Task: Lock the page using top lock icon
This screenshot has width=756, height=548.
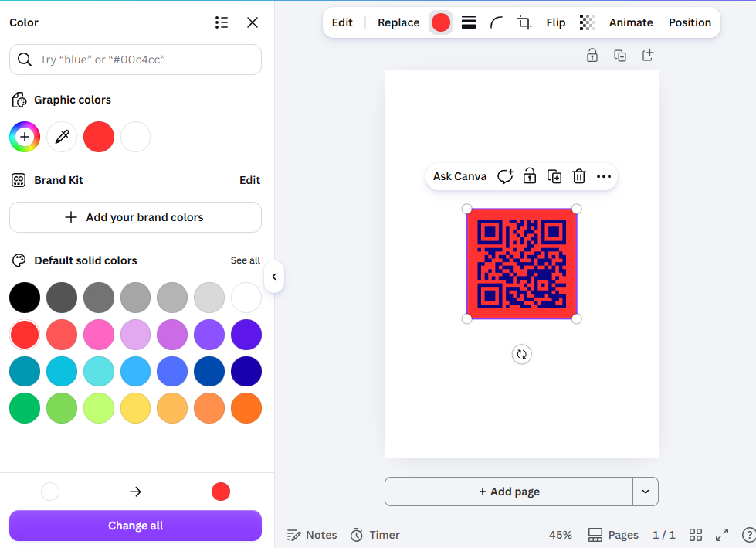Action: pyautogui.click(x=592, y=56)
